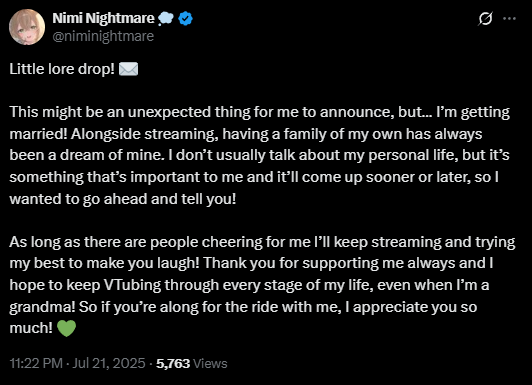Click the envelope emoji after lore drop
The image size is (532, 385).
[129, 69]
